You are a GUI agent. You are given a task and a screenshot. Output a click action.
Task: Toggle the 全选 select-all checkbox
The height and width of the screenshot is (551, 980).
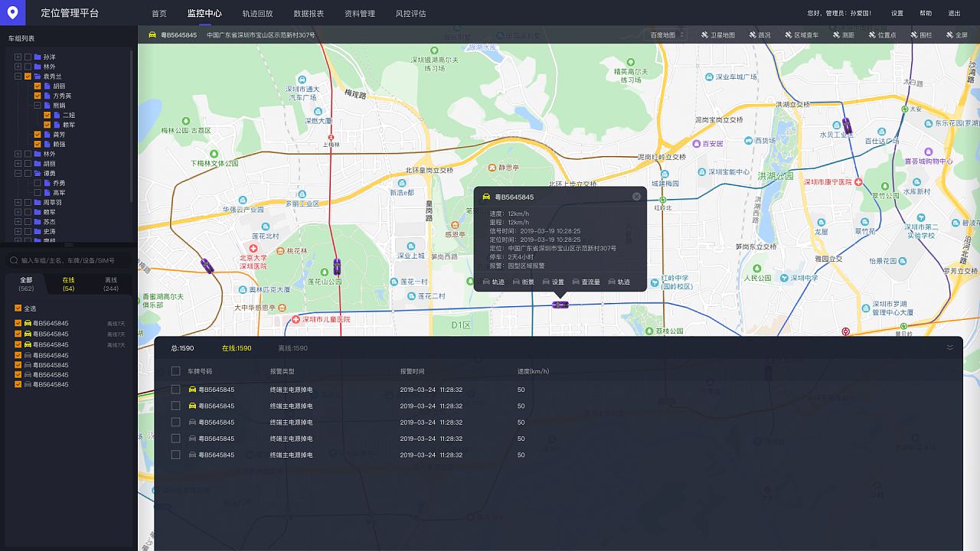point(18,308)
